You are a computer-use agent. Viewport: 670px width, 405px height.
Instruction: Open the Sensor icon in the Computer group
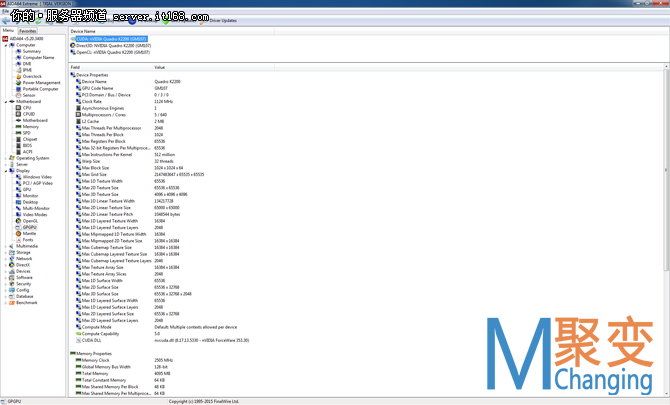point(18,95)
